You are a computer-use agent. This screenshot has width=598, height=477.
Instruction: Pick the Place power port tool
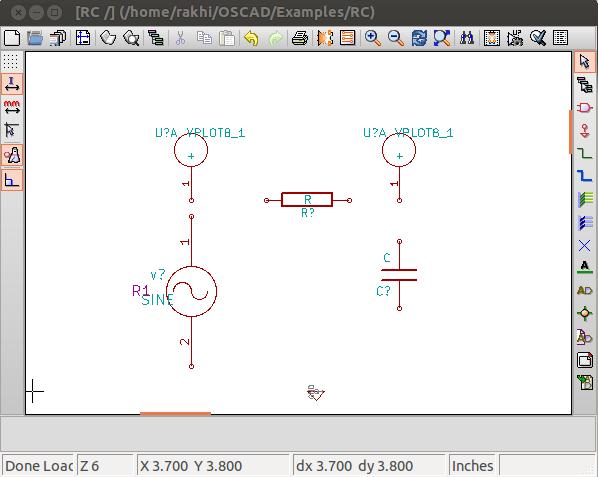[585, 130]
